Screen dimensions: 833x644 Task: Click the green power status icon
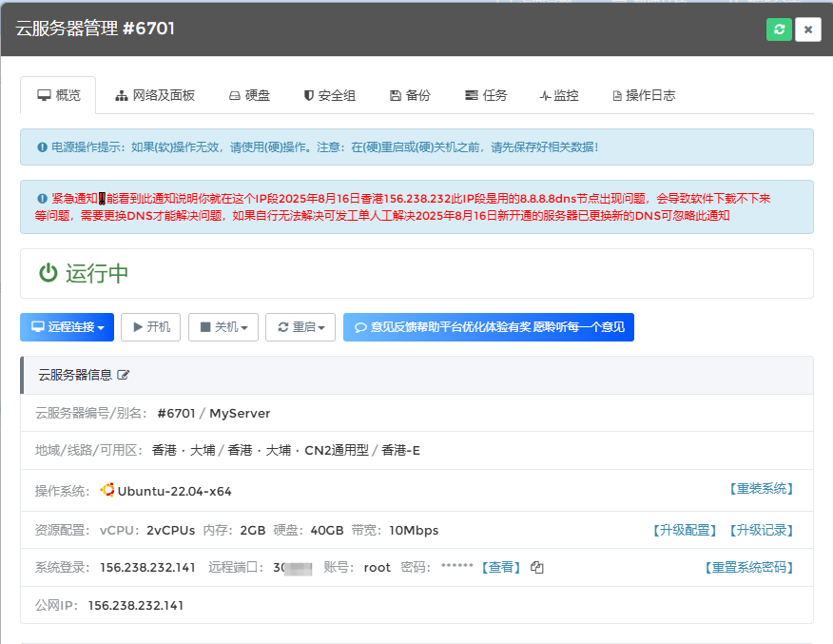coord(48,274)
